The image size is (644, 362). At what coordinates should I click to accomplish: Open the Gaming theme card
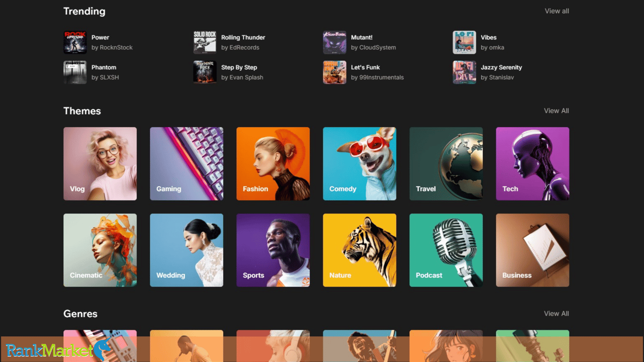tap(187, 164)
